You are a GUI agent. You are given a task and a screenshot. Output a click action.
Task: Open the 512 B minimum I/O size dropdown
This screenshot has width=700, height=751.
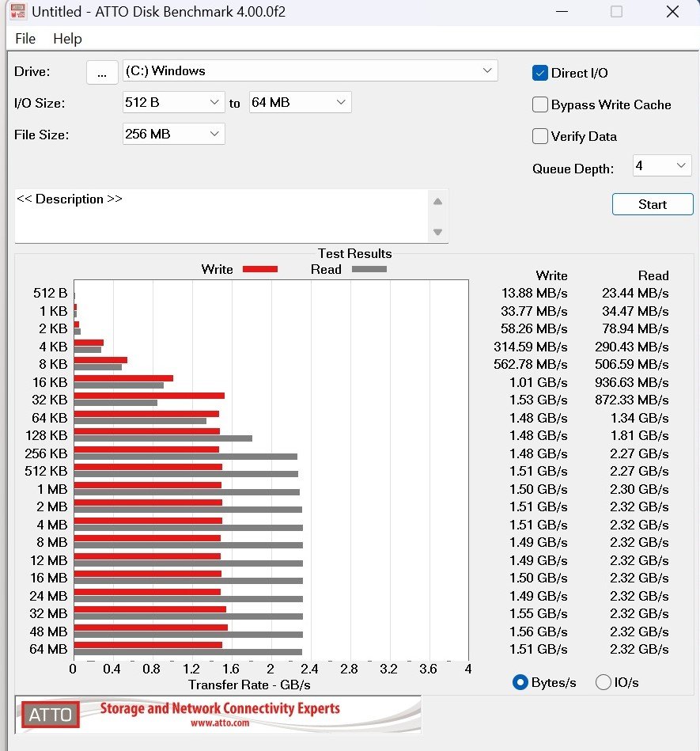[173, 103]
